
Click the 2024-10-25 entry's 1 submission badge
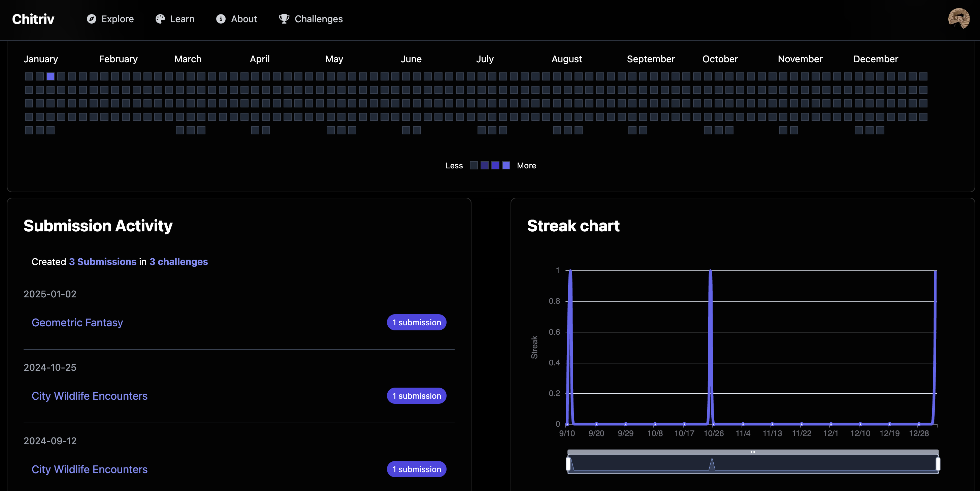click(417, 396)
